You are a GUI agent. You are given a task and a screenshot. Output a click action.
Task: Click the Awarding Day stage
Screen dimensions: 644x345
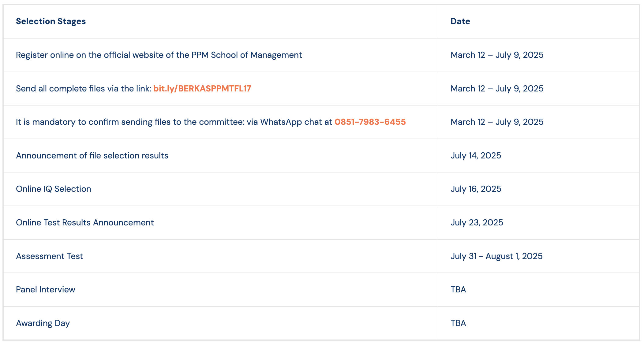(x=43, y=323)
